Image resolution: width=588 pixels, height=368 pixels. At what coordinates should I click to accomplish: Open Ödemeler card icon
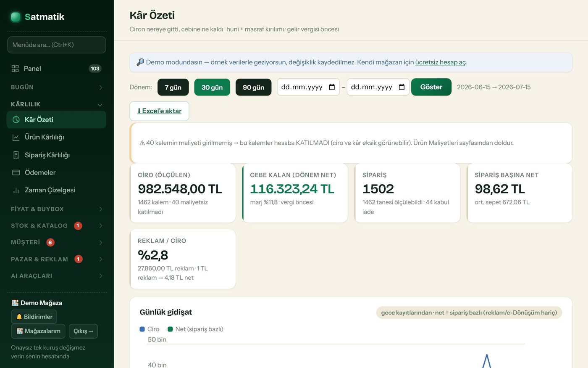(x=16, y=172)
